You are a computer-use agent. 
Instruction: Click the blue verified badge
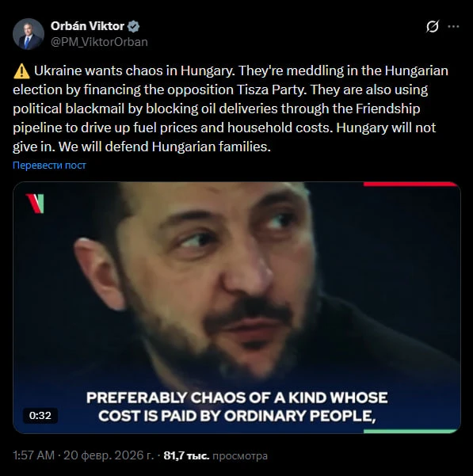pyautogui.click(x=133, y=26)
